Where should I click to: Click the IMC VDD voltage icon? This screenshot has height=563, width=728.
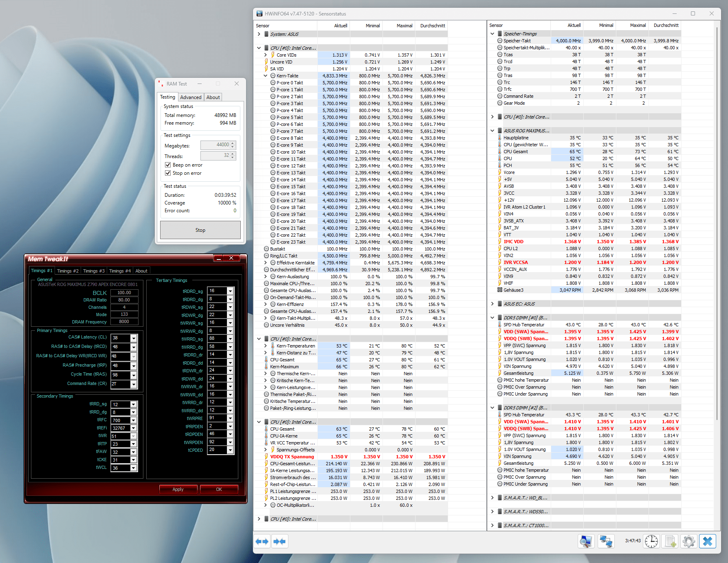click(500, 242)
